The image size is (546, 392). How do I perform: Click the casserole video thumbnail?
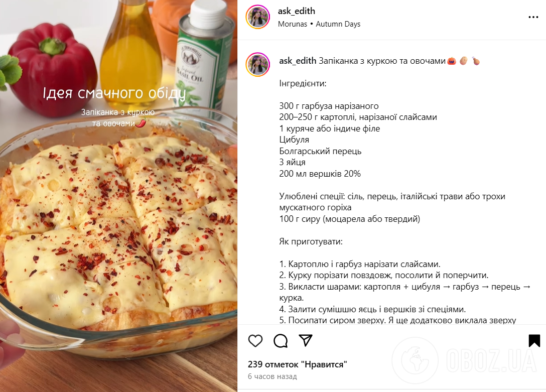(119, 196)
